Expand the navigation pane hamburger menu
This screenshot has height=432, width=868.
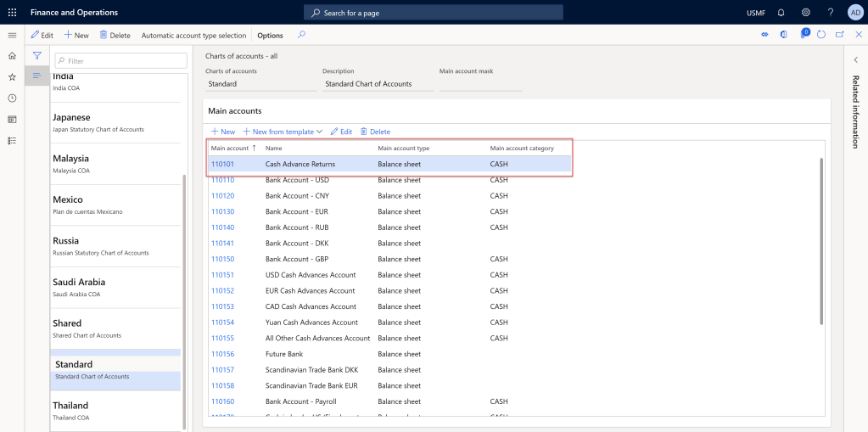coord(12,35)
